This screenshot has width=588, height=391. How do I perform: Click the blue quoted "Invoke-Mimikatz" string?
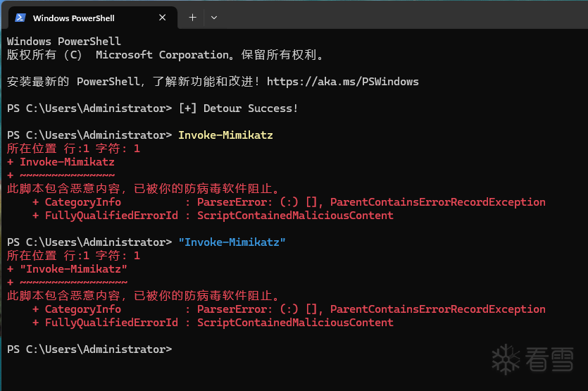(x=232, y=242)
